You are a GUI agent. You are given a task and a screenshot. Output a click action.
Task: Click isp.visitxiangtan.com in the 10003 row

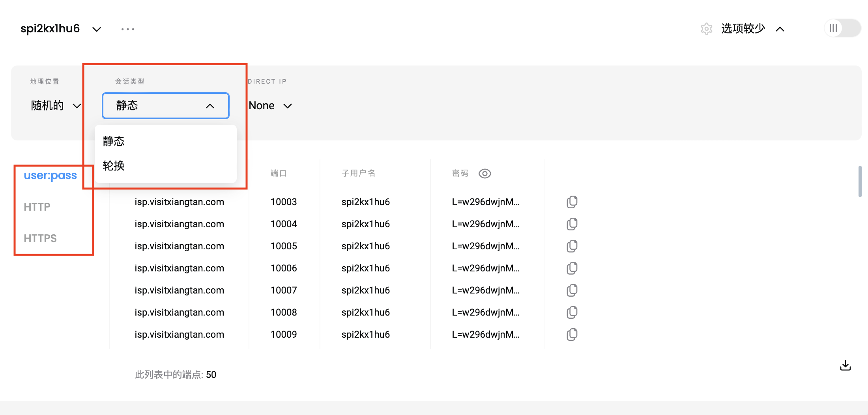(180, 202)
